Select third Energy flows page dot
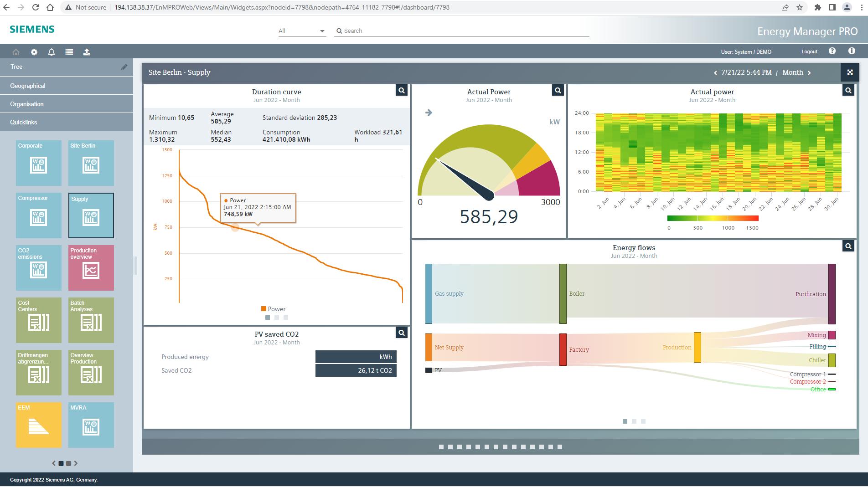Viewport: 868px width, 487px height. coord(643,421)
